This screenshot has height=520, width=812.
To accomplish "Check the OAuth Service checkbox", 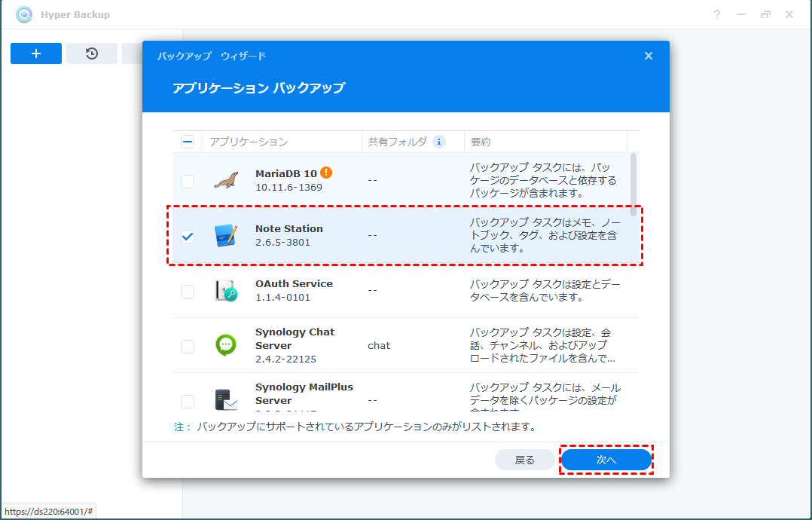I will (x=188, y=292).
